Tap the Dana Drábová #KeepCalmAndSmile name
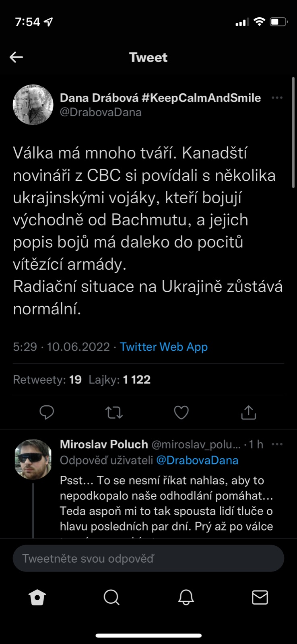297x644 pixels. click(x=160, y=98)
